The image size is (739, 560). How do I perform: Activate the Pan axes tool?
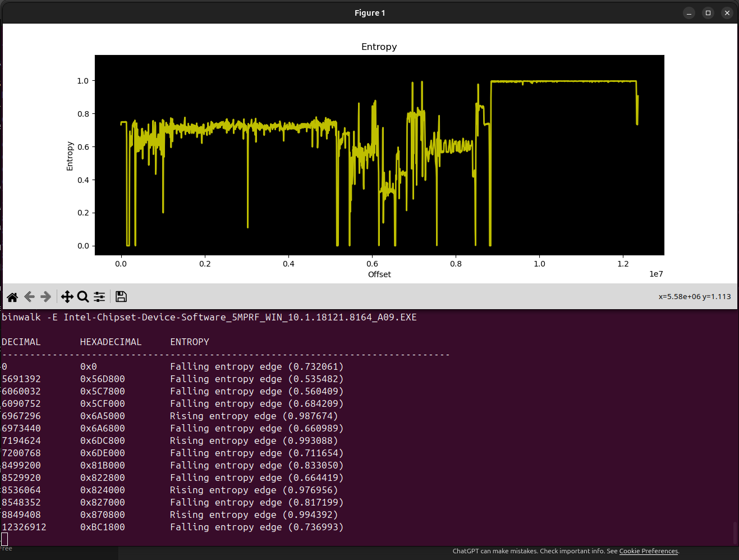tap(67, 297)
